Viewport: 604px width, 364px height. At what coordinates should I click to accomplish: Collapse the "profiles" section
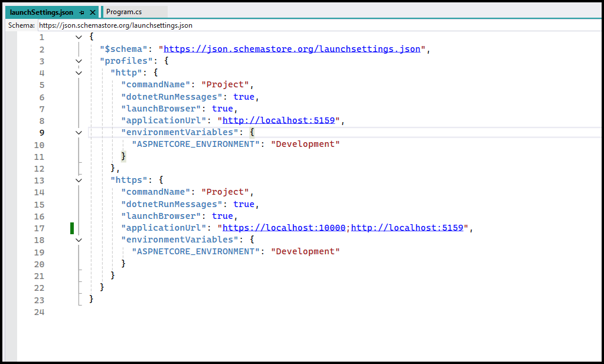[79, 61]
